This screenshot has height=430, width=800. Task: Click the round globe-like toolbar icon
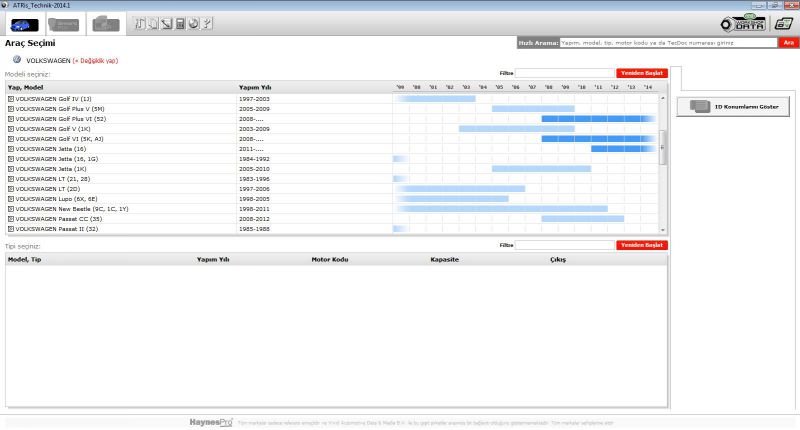pos(193,23)
